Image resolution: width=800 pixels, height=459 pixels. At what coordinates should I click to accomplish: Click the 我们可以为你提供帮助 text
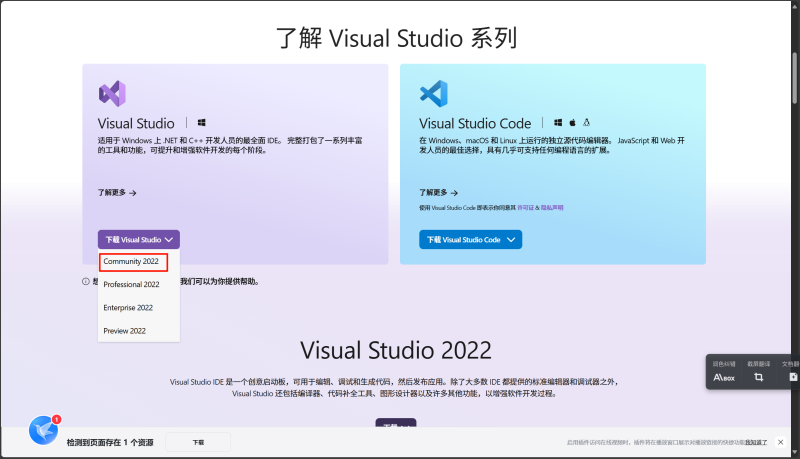coord(220,282)
